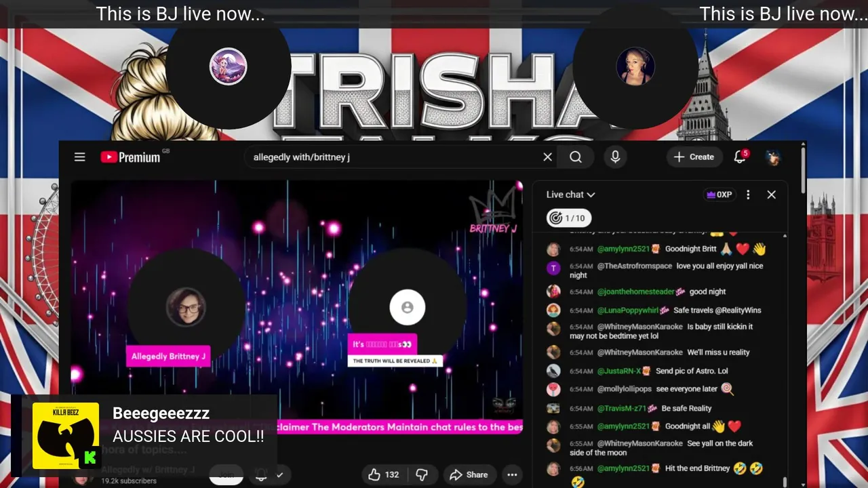
Task: Click purple T avatar of TheAstrofromspace
Action: coord(554,268)
